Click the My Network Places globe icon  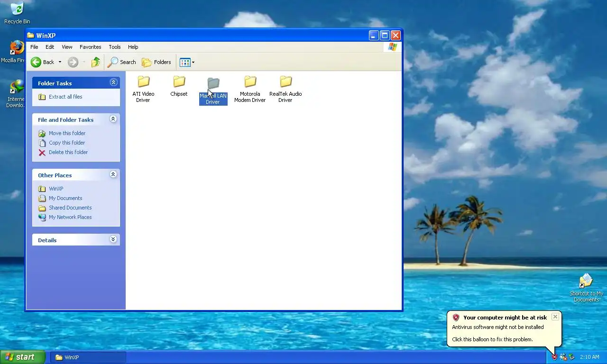point(42,217)
